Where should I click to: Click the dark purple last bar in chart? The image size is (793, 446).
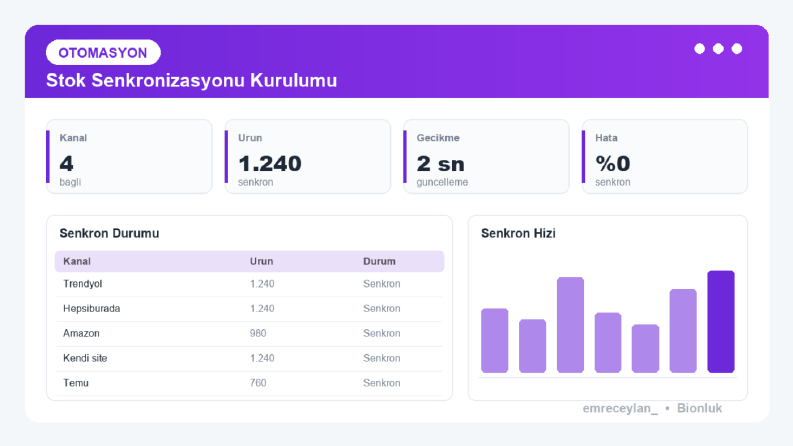pyautogui.click(x=721, y=322)
